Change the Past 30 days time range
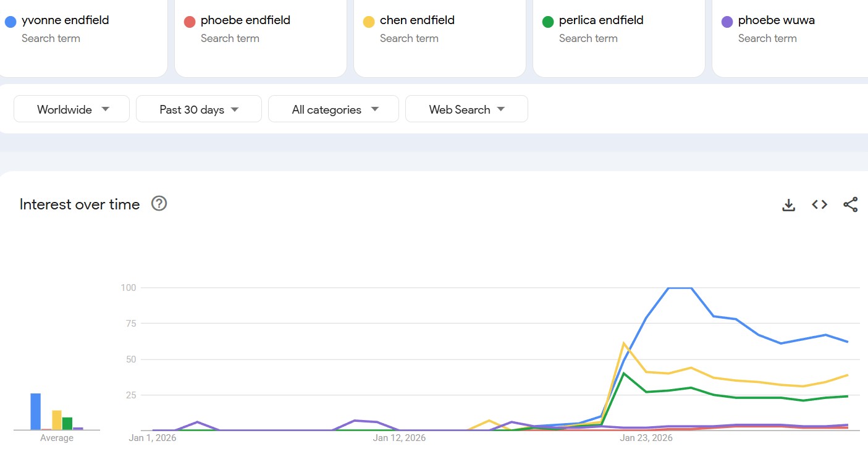Screen dimensions: 868x462 click(x=199, y=109)
